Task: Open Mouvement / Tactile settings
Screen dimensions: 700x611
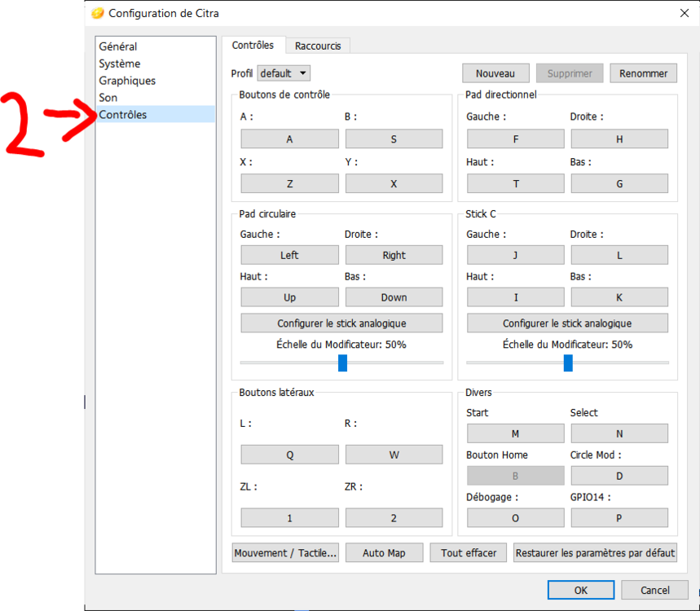Action: pyautogui.click(x=285, y=553)
